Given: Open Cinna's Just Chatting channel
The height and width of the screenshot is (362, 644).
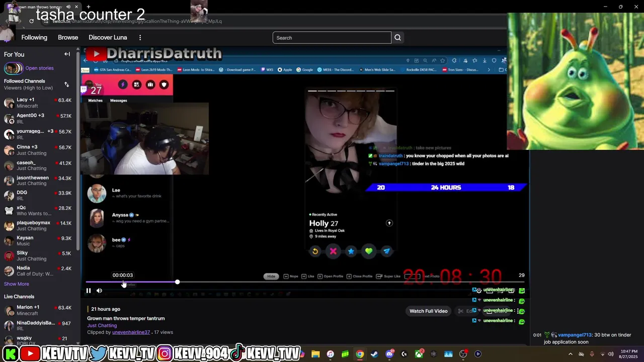Looking at the screenshot, I should (x=38, y=150).
